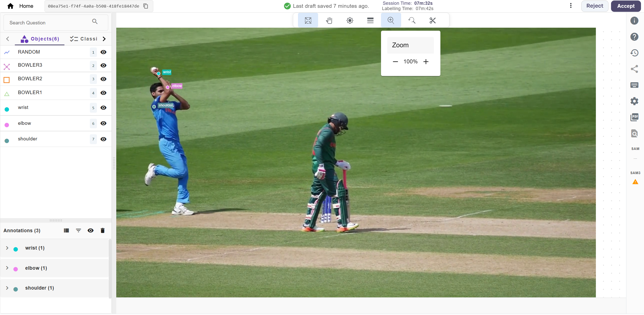The height and width of the screenshot is (315, 644).
Task: Click the fit-to-screen selection tool
Action: coord(308,20)
